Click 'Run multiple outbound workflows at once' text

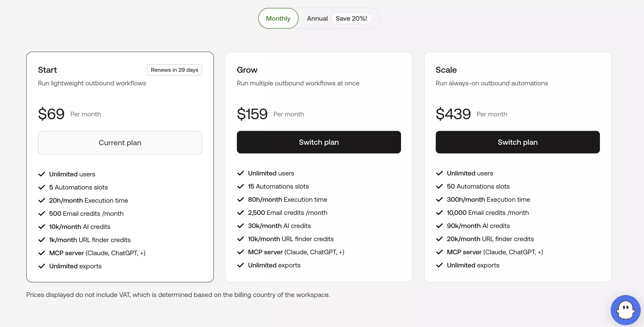point(298,83)
